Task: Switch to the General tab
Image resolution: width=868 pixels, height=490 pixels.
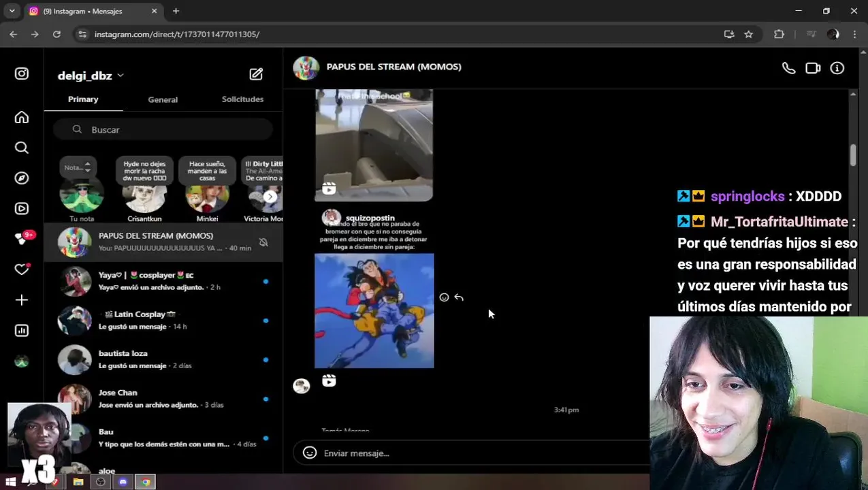Action: 163,99
